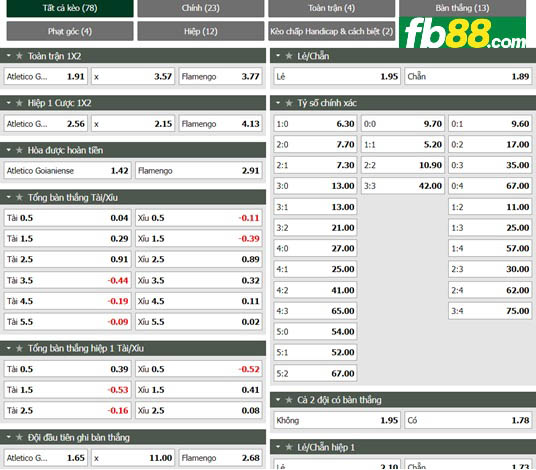The height and width of the screenshot is (470, 536).
Task: Choose correct score 3:3 at 42.00
Action: point(403,186)
